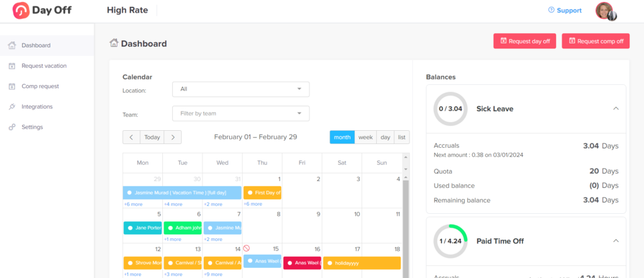This screenshot has height=278, width=644.
Task: Click the Today button in calendar
Action: tap(152, 137)
